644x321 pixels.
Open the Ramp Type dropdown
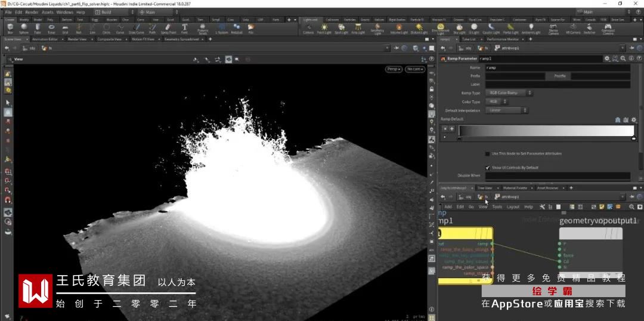(x=509, y=93)
